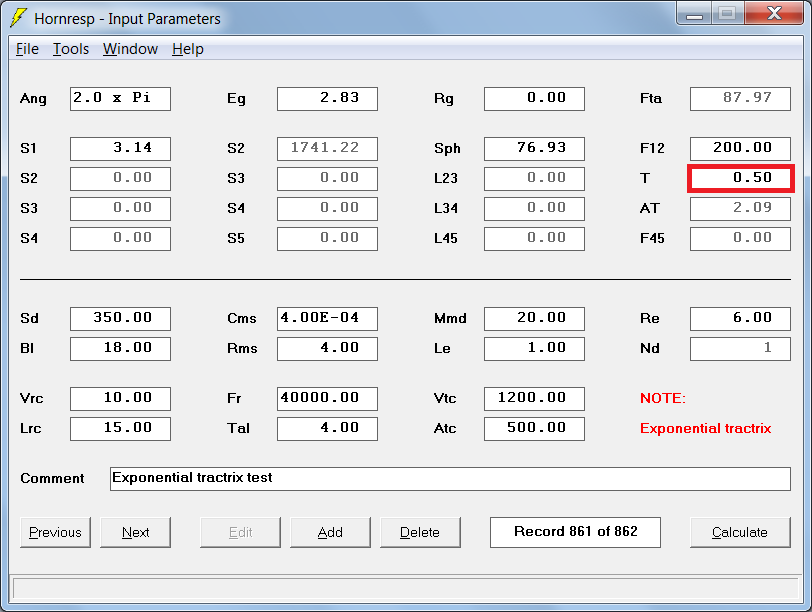This screenshot has width=812, height=612.
Task: Click the F45 input field
Action: 741,239
